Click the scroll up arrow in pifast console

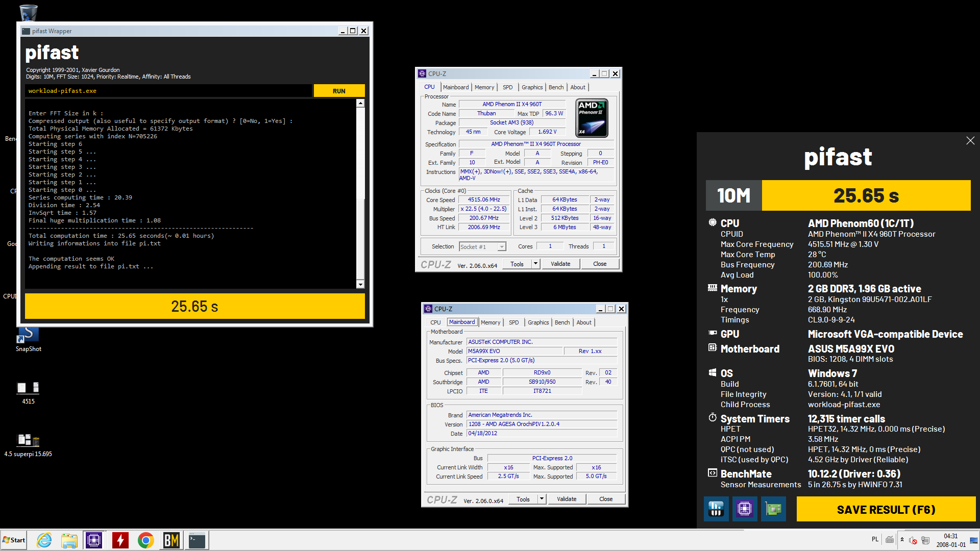pos(360,103)
